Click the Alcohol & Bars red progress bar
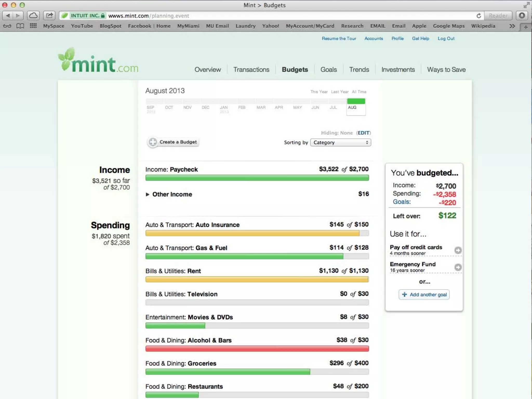The image size is (532, 399). (257, 349)
